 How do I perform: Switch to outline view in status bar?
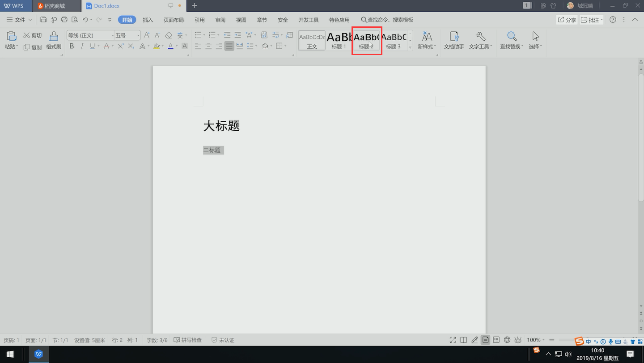(x=496, y=340)
